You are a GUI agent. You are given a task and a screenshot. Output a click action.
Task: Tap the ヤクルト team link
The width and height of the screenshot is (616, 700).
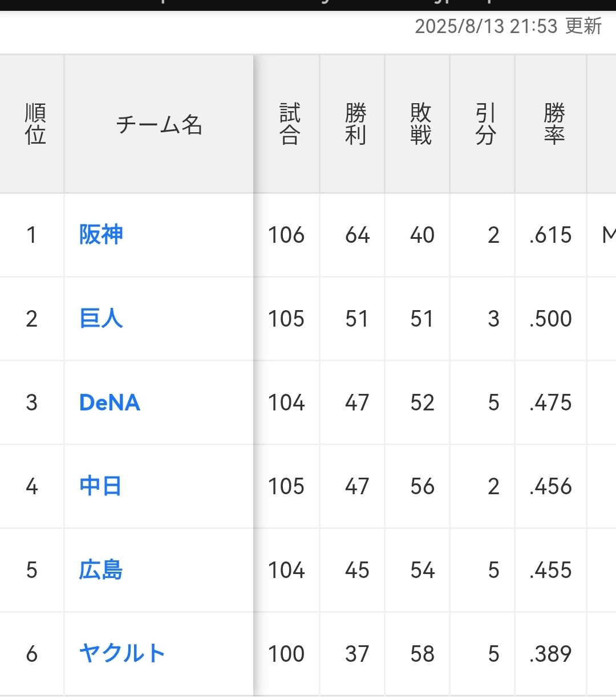[122, 653]
